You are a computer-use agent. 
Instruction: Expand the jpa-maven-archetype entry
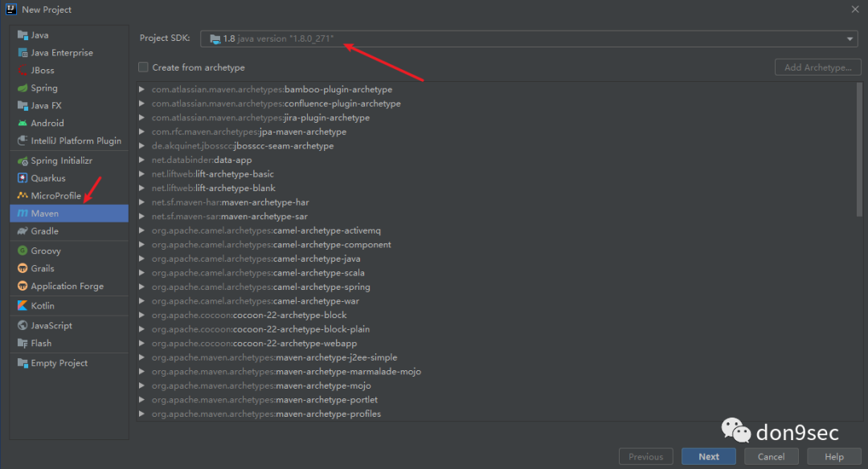(x=141, y=132)
